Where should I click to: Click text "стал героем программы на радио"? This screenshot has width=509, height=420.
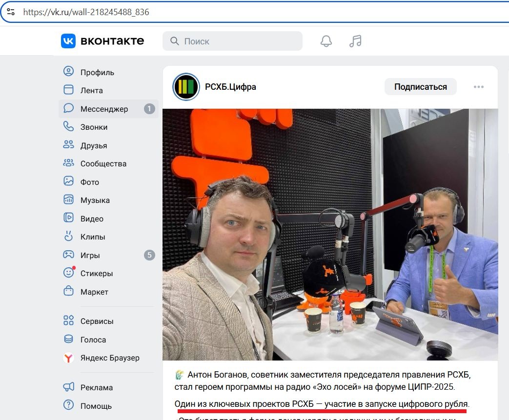coord(242,387)
